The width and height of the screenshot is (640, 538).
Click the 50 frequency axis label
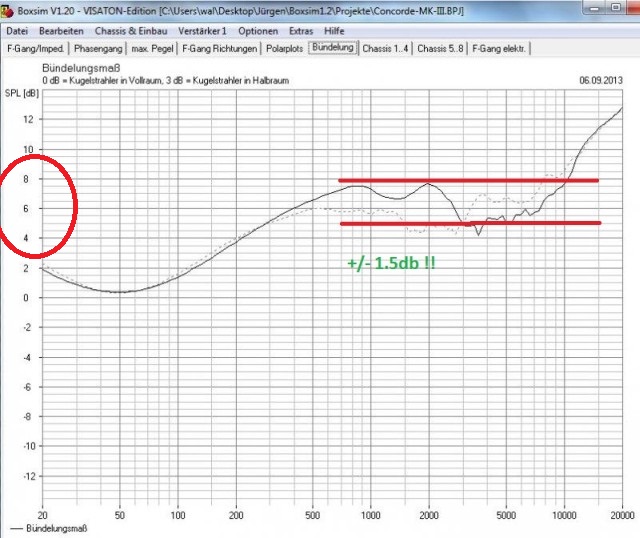coord(120,516)
